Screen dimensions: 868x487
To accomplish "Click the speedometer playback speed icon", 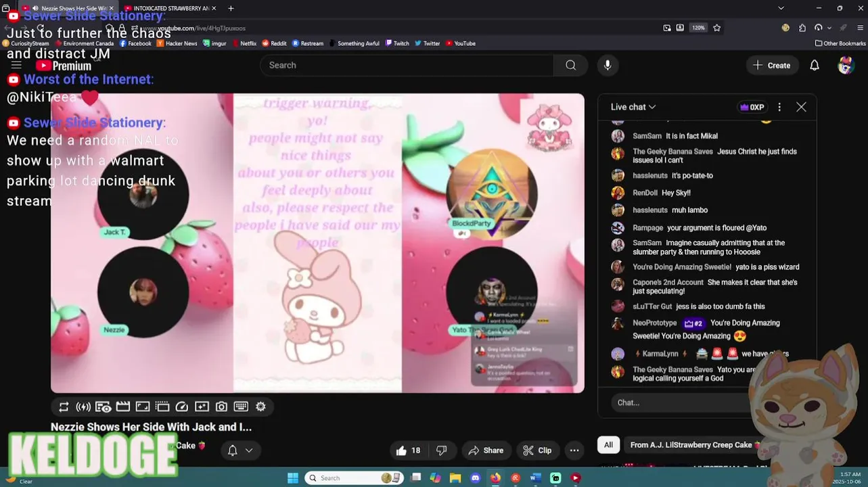I will [181, 407].
